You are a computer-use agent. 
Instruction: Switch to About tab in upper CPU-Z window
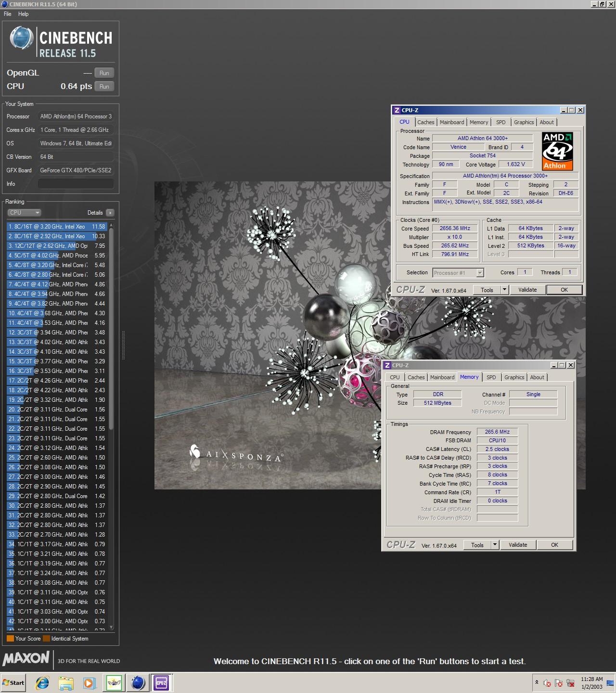pyautogui.click(x=547, y=122)
